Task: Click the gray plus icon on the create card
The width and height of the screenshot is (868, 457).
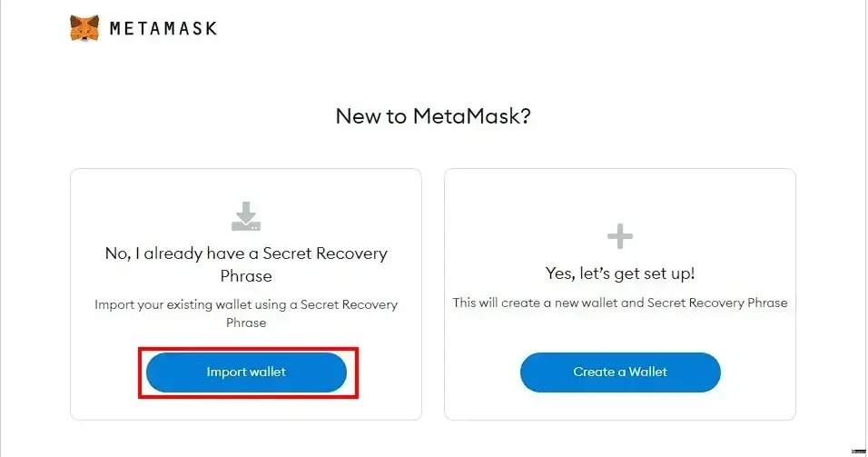Action: [619, 236]
